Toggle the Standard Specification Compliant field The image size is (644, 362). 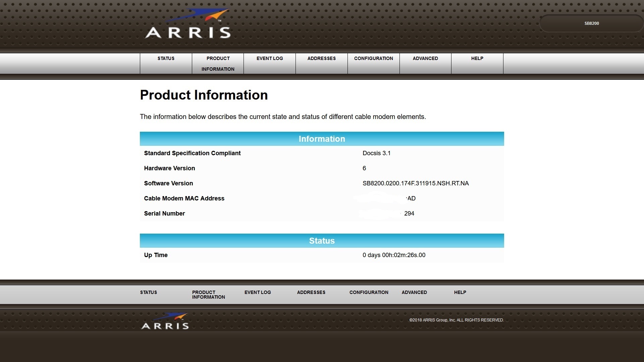tap(192, 153)
